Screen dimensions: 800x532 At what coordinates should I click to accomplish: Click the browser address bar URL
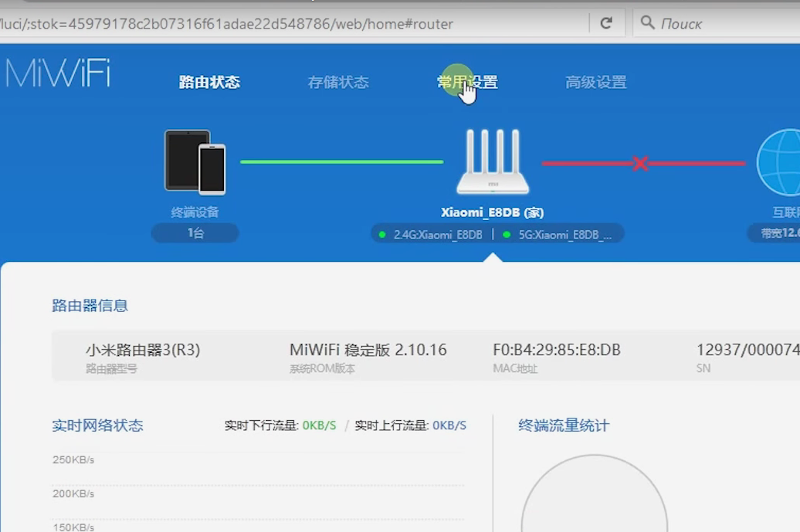(226, 24)
